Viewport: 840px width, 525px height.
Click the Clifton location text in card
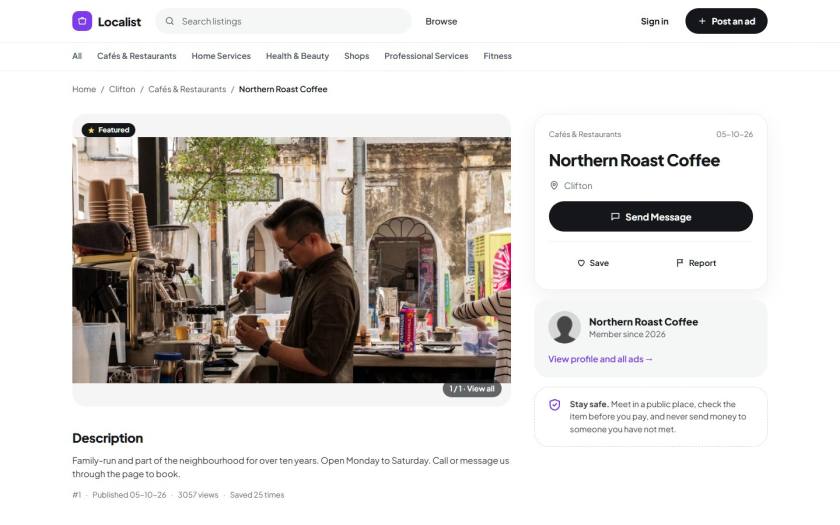(x=578, y=186)
